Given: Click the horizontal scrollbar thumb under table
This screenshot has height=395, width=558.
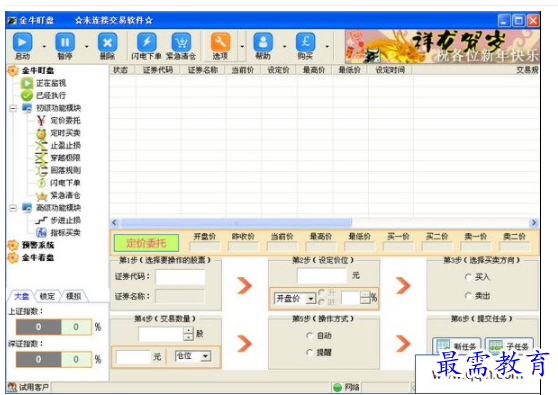Looking at the screenshot, I should click(x=236, y=223).
